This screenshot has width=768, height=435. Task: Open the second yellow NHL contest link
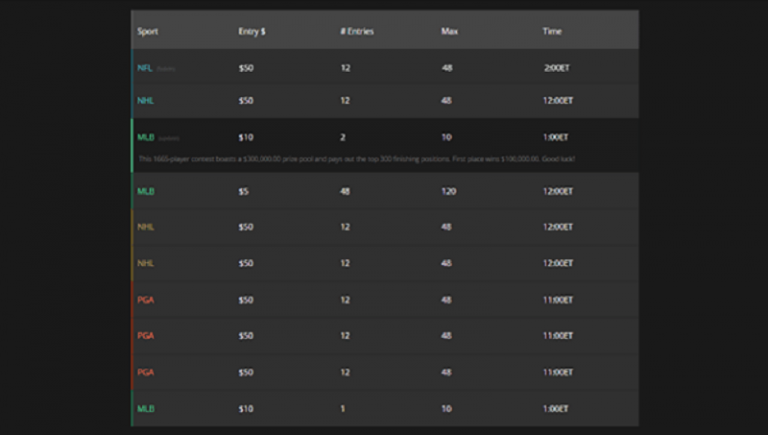146,263
